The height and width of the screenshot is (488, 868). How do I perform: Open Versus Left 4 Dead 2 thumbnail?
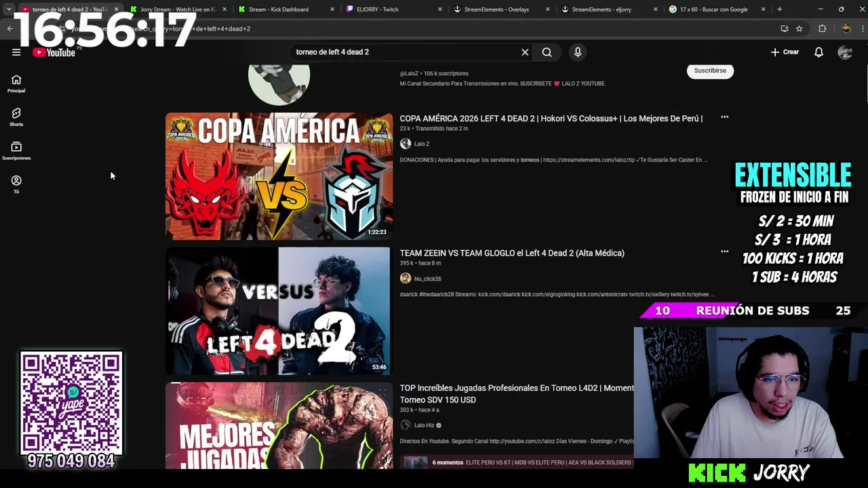pyautogui.click(x=279, y=310)
